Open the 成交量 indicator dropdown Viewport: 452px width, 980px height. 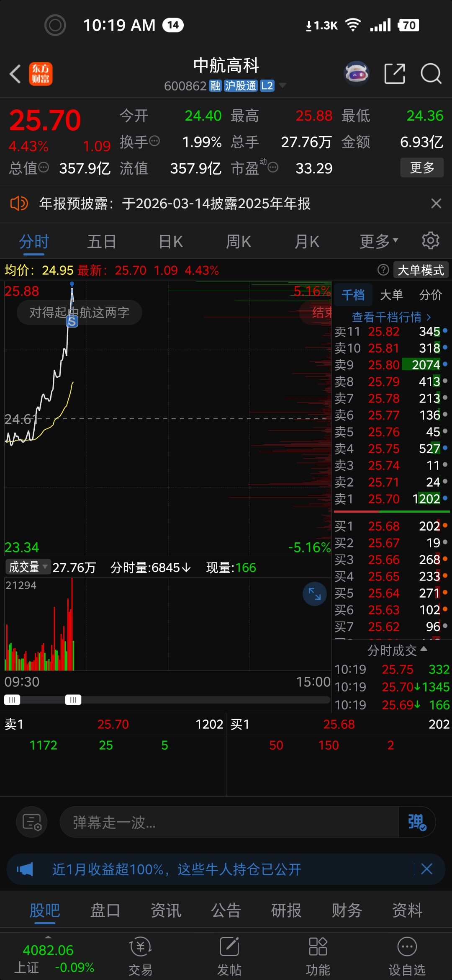(28, 567)
